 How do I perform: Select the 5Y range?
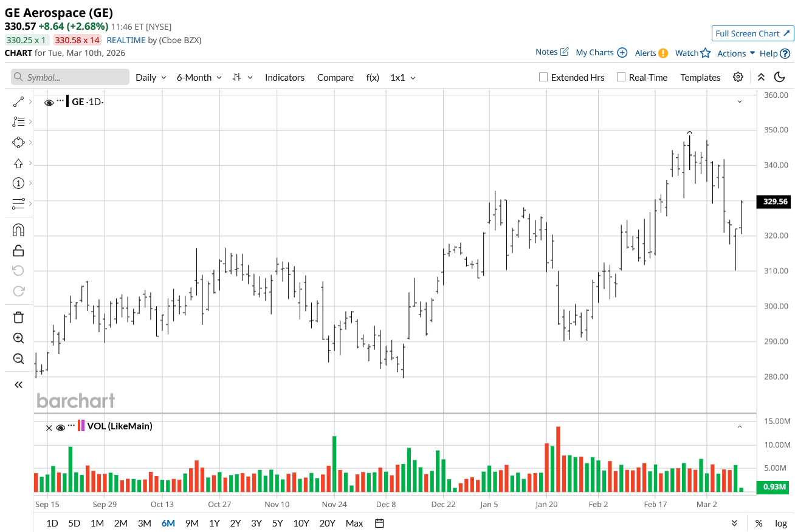(x=277, y=523)
